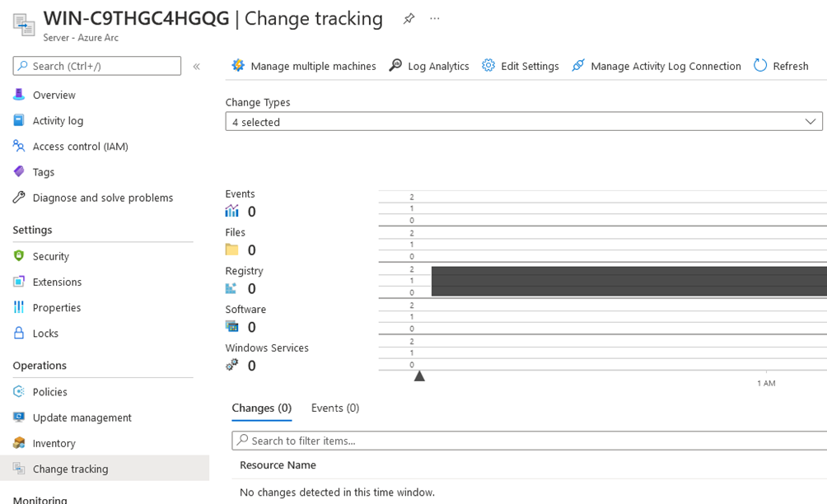Open Update management
Viewport: 827px width, 504px height.
pos(82,418)
